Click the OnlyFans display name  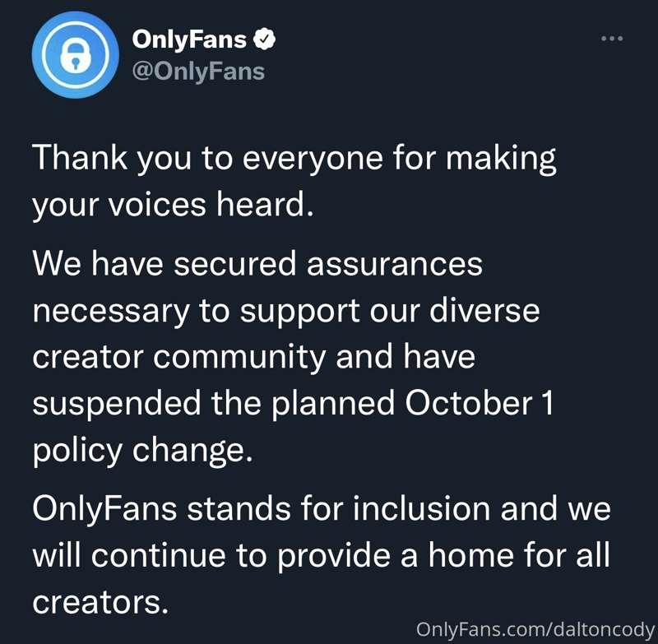point(190,39)
